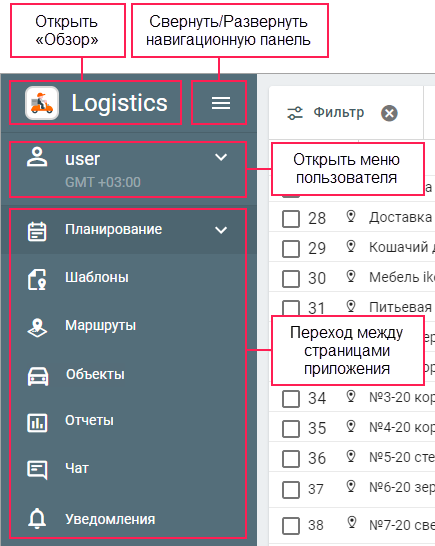Go to the Маршруты page
This screenshot has width=435, height=546.
click(100, 326)
